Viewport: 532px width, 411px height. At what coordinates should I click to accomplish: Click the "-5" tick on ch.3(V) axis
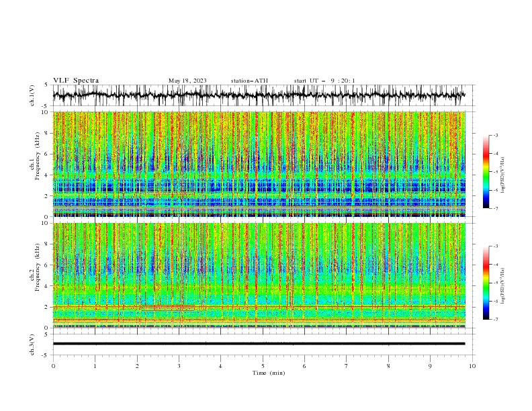45,355
